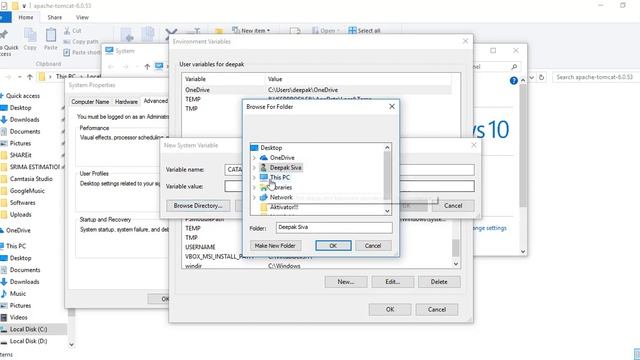Open Camtasia Studio folder in sidebar
Image resolution: width=640 pixels, height=360 pixels.
click(31, 179)
